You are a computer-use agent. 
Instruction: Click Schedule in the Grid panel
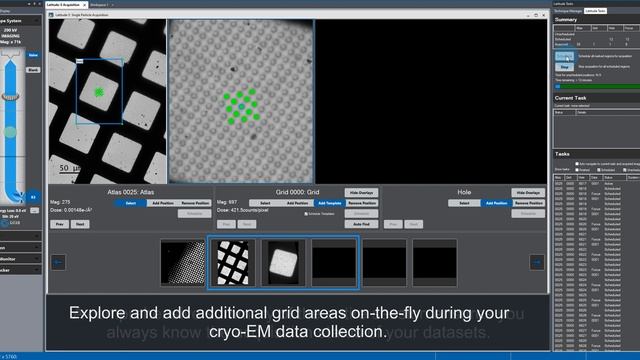coord(361,213)
